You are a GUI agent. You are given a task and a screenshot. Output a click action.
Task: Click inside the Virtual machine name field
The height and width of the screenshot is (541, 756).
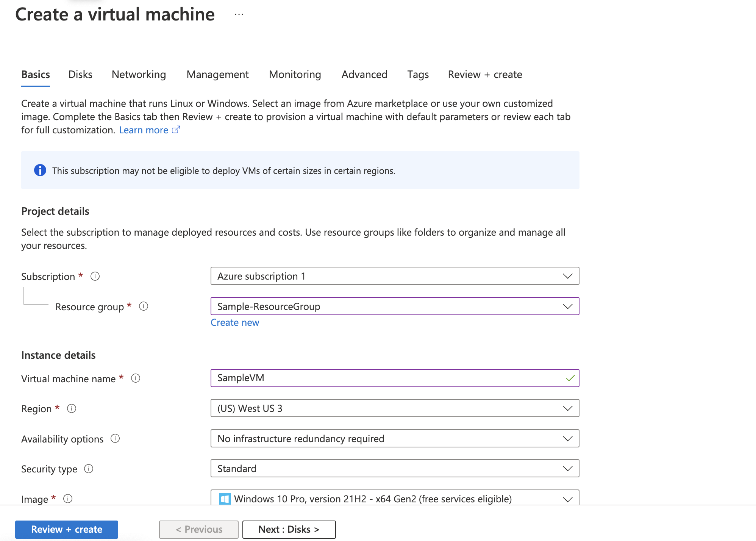tap(379, 378)
